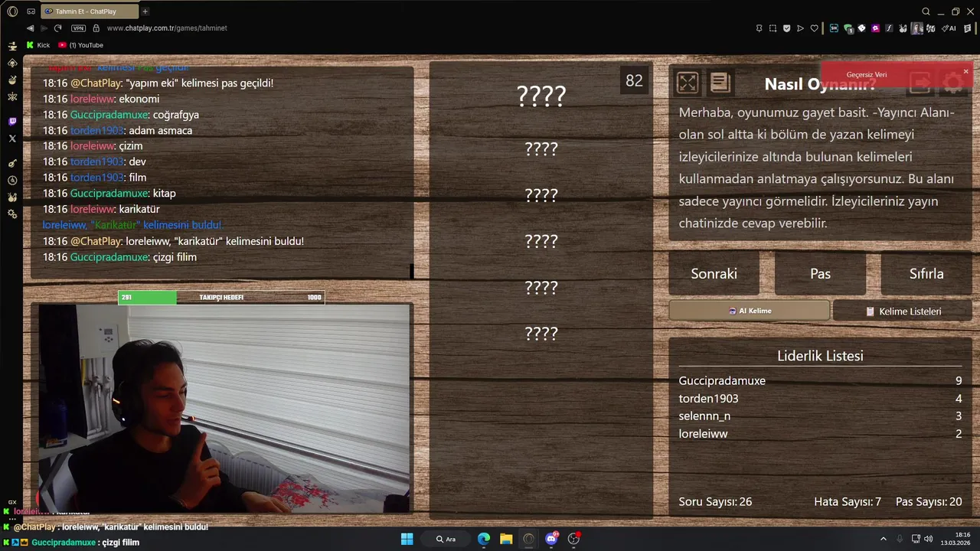The image size is (980, 551).
Task: Expand the system tray hidden icons
Action: (883, 539)
